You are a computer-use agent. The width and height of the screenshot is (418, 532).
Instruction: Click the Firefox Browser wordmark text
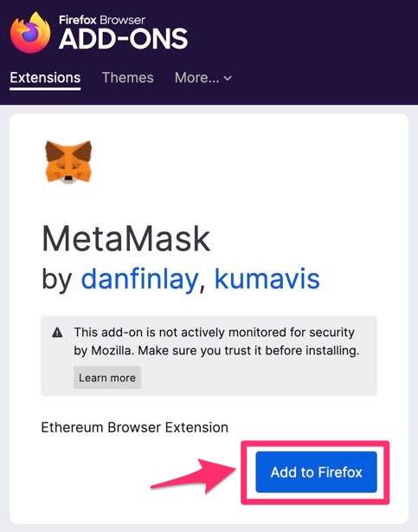102,20
